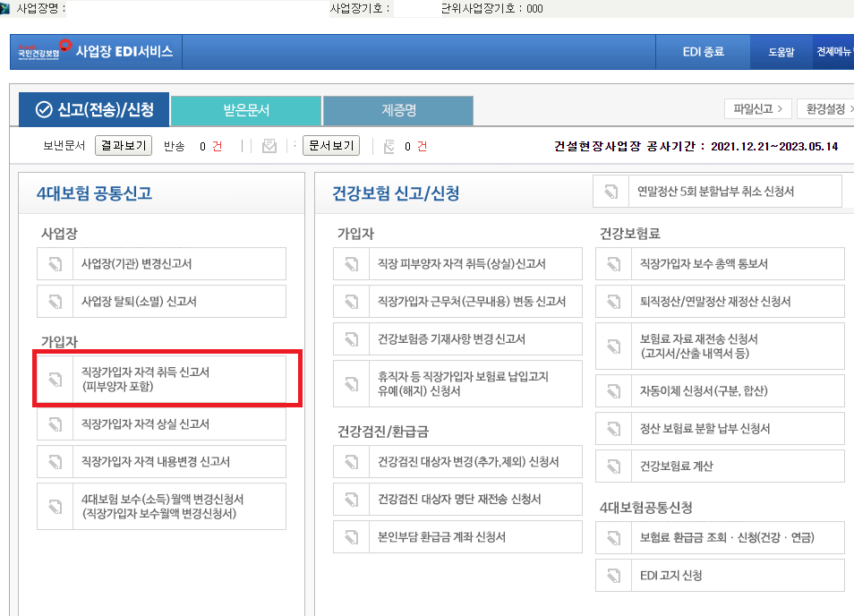
Task: Click document icon beside 자동이체 신청서(구분, 합산)
Action: 614,391
